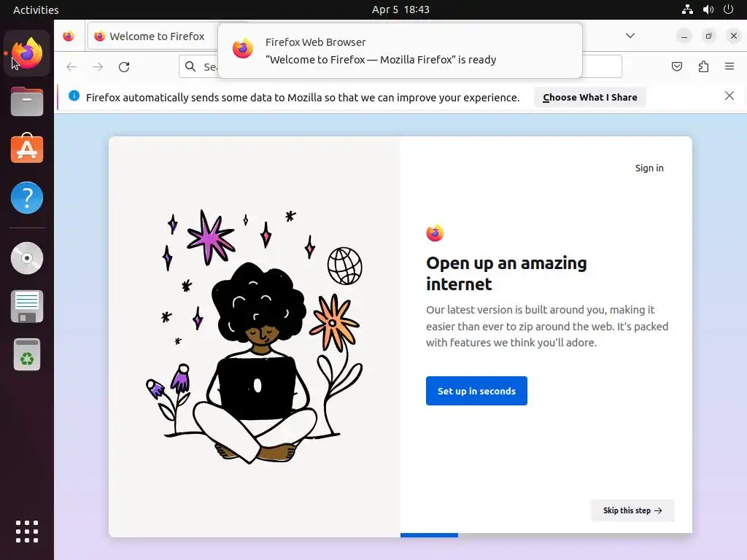This screenshot has height=560, width=747.
Task: Show Applications grid
Action: [x=27, y=532]
